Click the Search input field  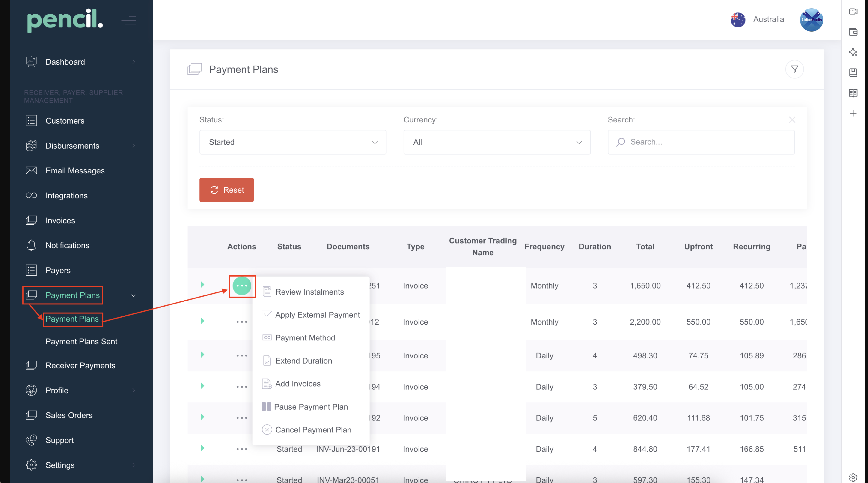click(701, 142)
